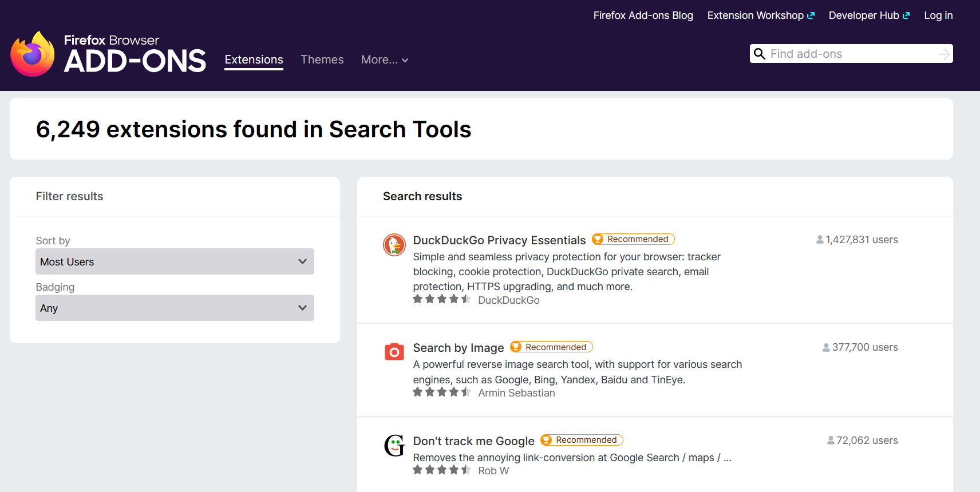Screen dimensions: 980x492
Task: Click Search by Image description text
Action: click(578, 372)
